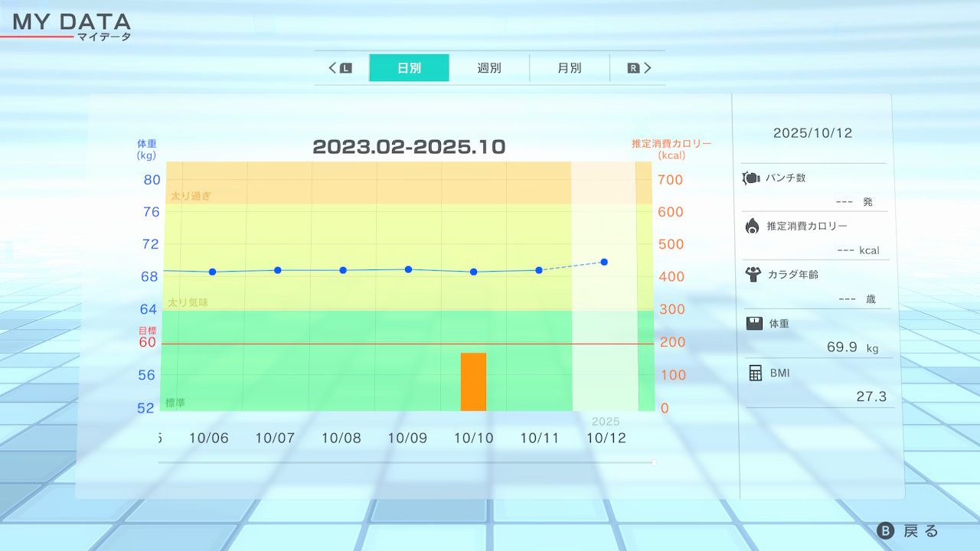Switch to the 週別 weekly tab
The image size is (980, 551).
pyautogui.click(x=489, y=68)
